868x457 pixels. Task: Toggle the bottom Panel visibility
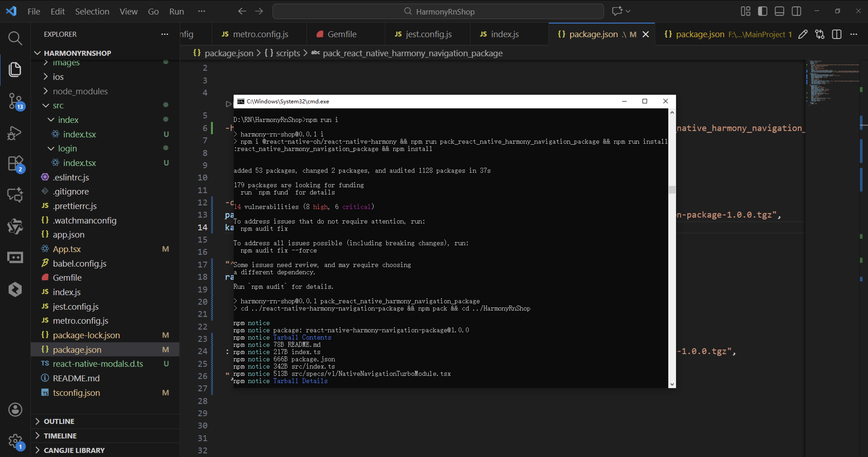pyautogui.click(x=779, y=11)
